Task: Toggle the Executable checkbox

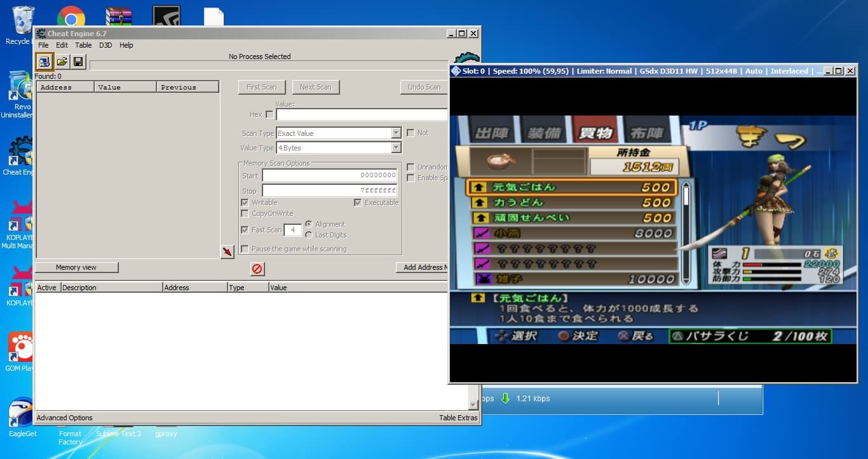Action: (358, 203)
